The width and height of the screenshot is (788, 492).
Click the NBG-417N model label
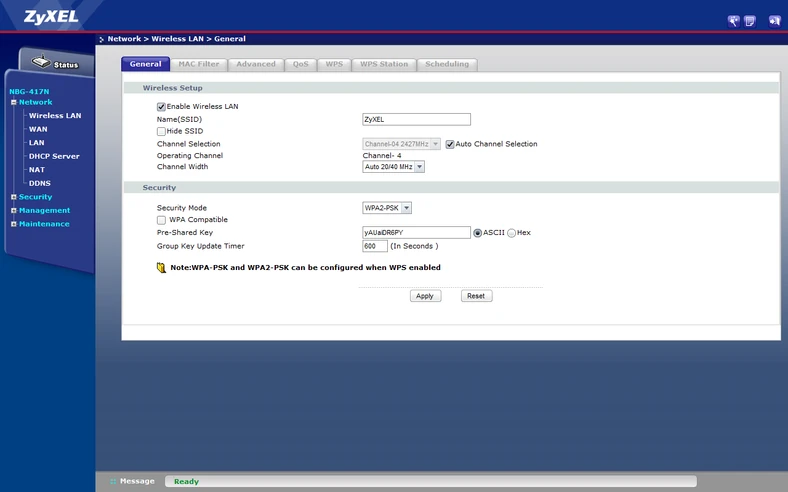(29, 91)
